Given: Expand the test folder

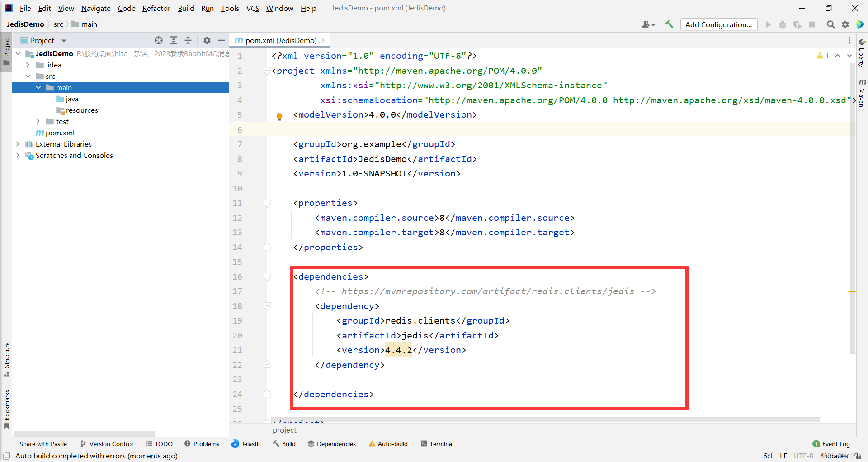Looking at the screenshot, I should tap(38, 121).
